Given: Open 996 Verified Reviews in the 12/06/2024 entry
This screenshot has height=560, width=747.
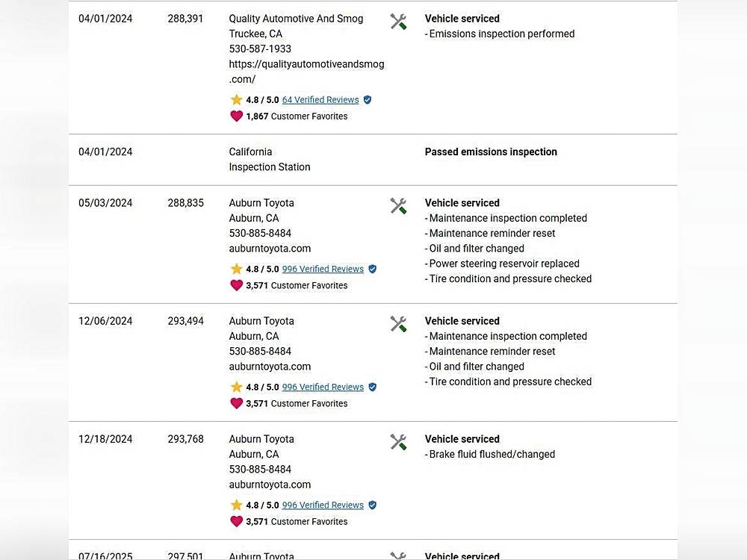Looking at the screenshot, I should tap(323, 387).
